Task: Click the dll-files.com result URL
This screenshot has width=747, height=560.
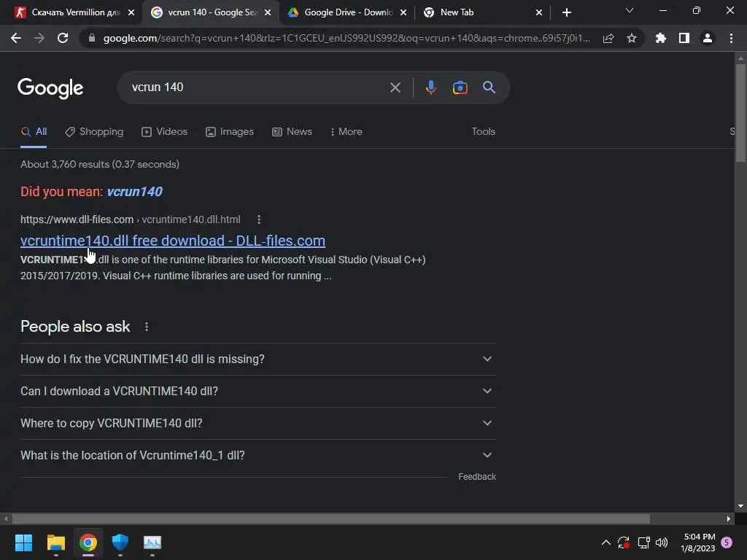Action: 131,219
